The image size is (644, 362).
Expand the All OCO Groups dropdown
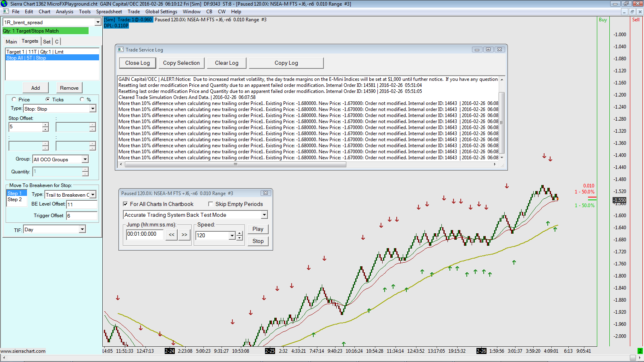coord(85,159)
